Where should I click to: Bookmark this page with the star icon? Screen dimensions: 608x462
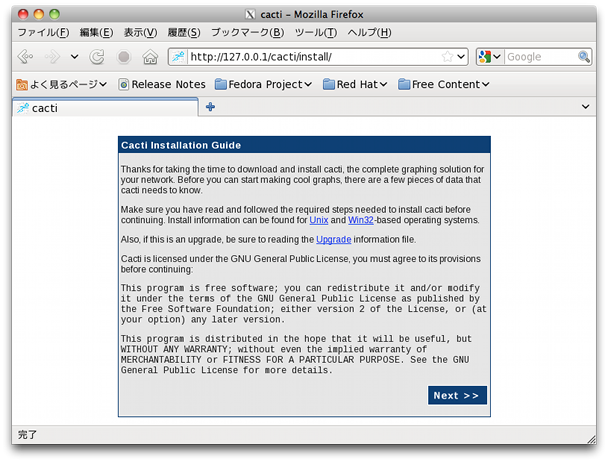(447, 57)
